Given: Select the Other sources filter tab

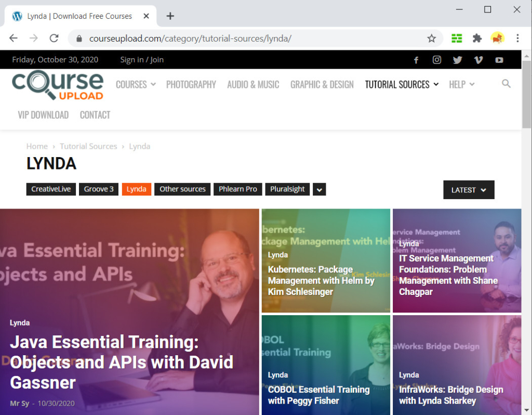Looking at the screenshot, I should (x=182, y=189).
